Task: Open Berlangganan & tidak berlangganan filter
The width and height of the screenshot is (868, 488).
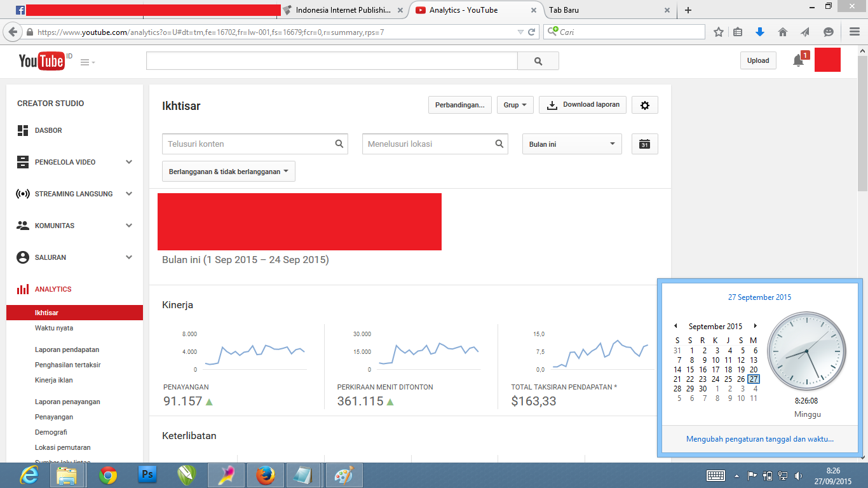Action: coord(228,172)
